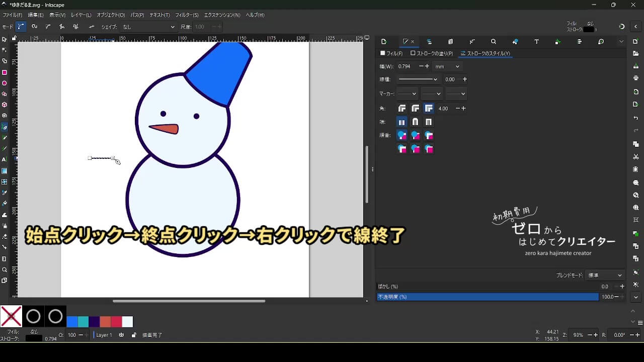Screen dimensions: 644x362
Task: Select the round cap icon
Action: pyautogui.click(x=415, y=122)
